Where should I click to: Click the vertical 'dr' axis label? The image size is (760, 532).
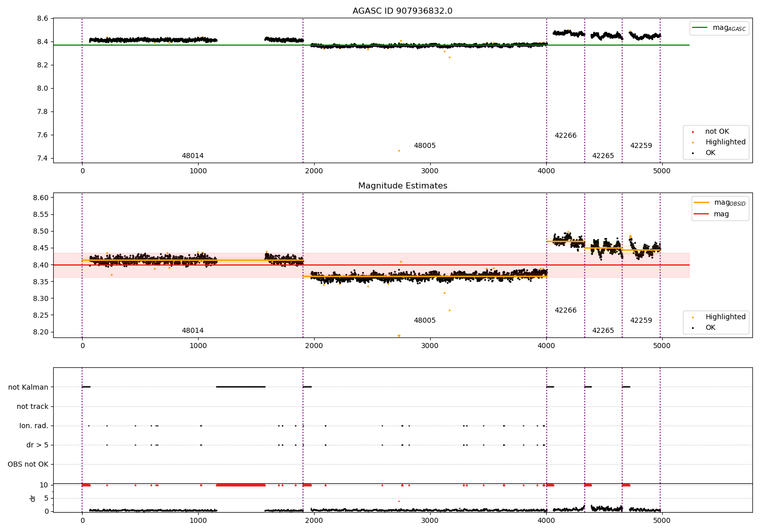[x=33, y=498]
